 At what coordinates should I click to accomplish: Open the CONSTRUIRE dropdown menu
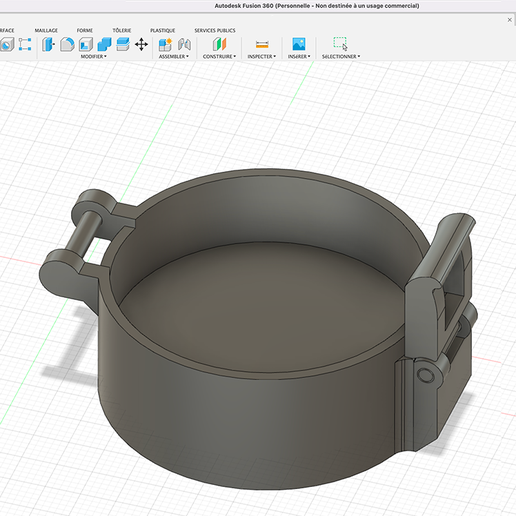[x=219, y=57]
